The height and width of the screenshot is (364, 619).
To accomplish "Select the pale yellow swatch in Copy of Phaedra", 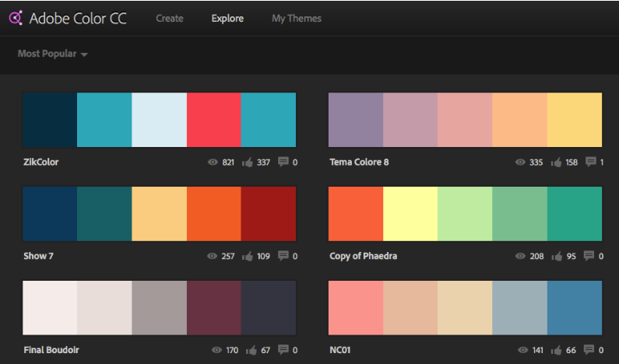I will pyautogui.click(x=410, y=214).
